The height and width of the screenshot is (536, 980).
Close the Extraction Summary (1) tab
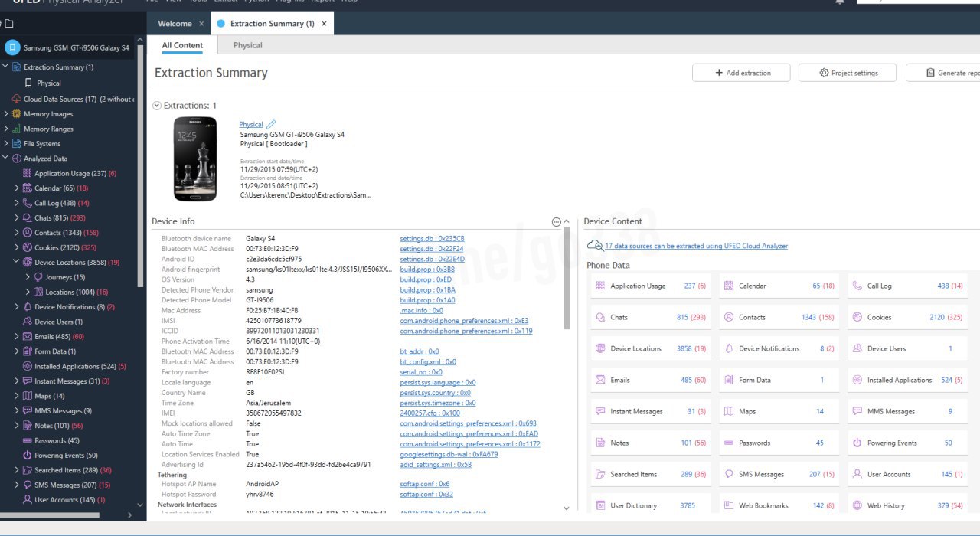325,24
